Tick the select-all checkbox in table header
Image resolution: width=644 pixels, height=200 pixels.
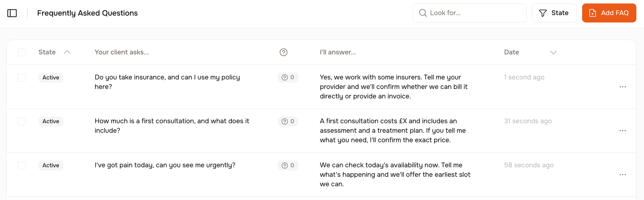[22, 52]
